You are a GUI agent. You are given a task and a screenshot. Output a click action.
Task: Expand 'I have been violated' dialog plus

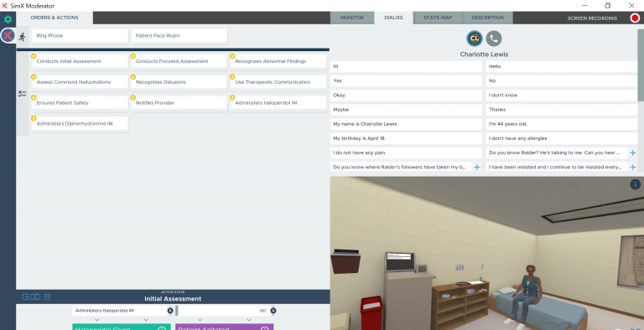(x=632, y=167)
